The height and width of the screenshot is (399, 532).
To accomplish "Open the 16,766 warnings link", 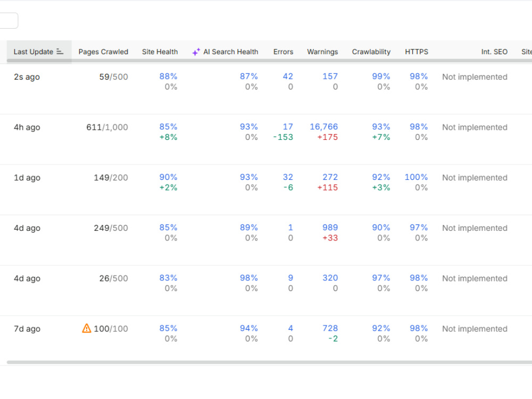I will click(323, 127).
